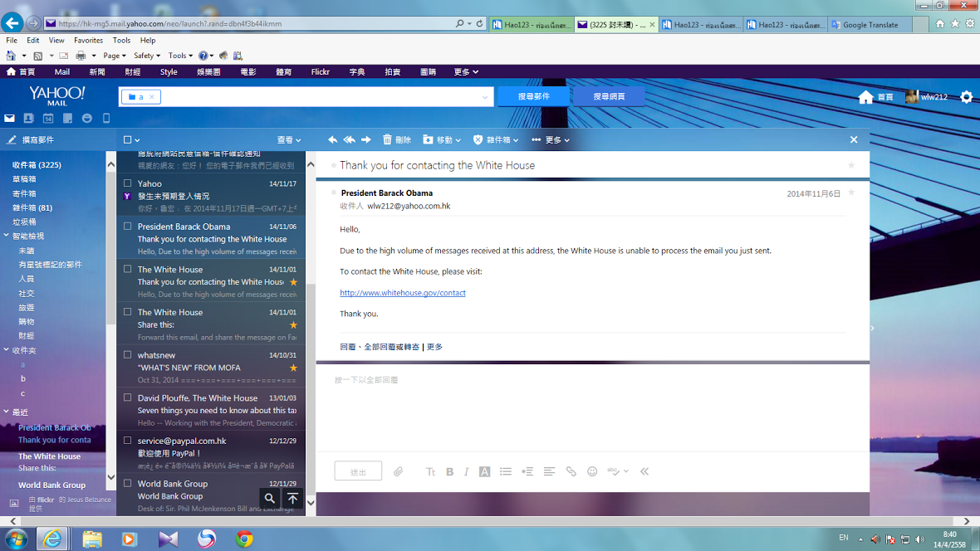980x551 pixels.
Task: Open the 更多 actions dropdown in message toolbar
Action: [x=551, y=140]
